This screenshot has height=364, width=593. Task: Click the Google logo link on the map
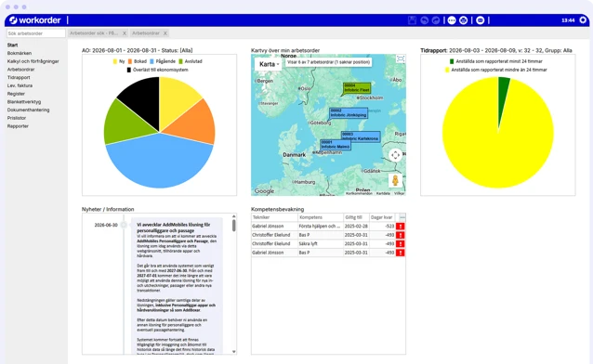pos(264,191)
